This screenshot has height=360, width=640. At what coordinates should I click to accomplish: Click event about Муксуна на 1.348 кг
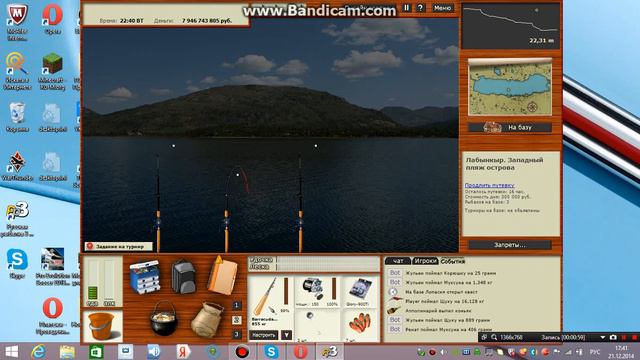coord(441,282)
